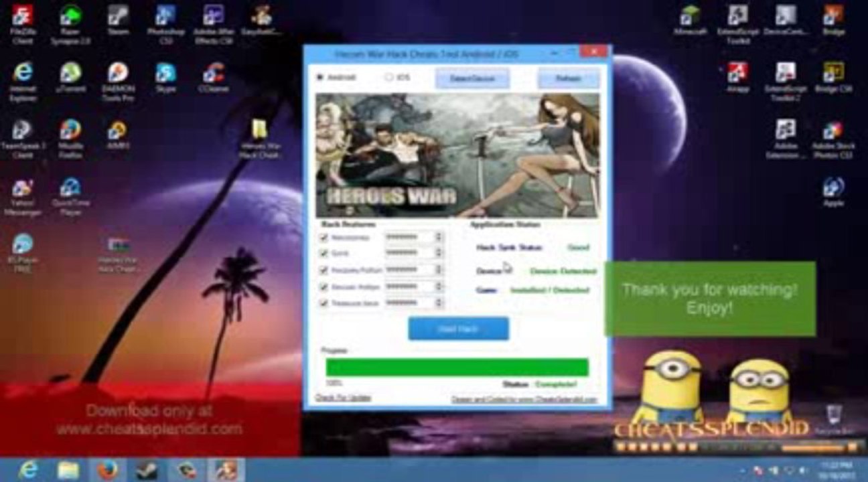Open Internet Explorer from the taskbar
868x482 pixels.
(x=28, y=471)
